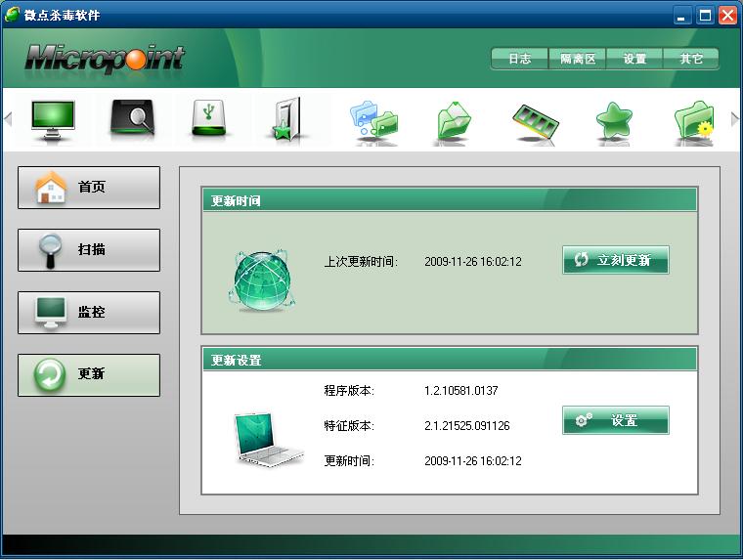Click program version 1.2.10581.0137
This screenshot has width=743, height=560.
(461, 390)
